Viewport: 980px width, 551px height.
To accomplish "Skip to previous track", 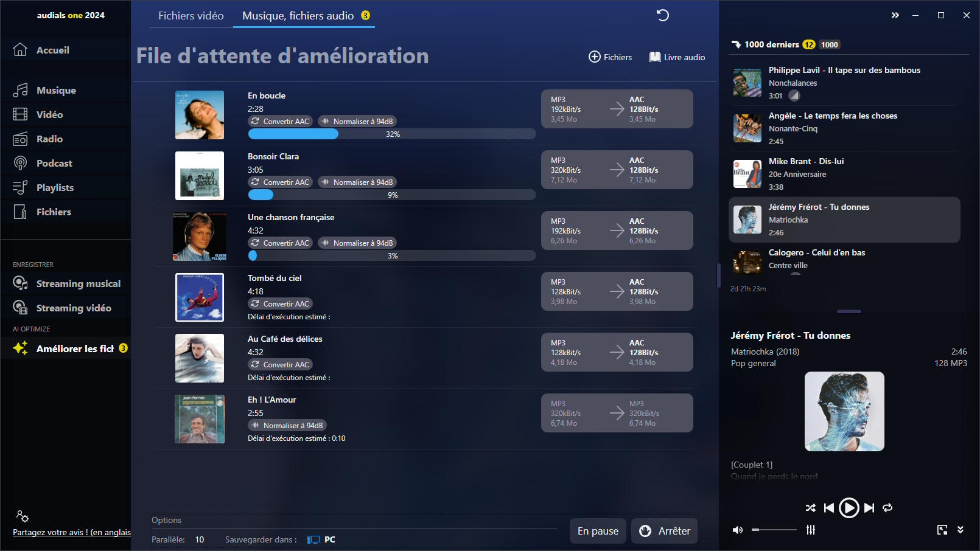I will pos(829,508).
